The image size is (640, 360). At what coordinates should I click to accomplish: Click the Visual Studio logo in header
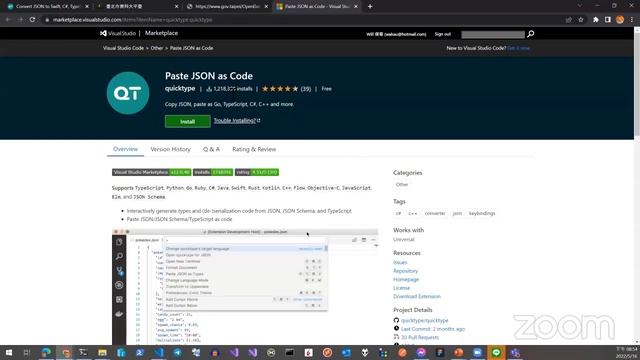(118, 33)
